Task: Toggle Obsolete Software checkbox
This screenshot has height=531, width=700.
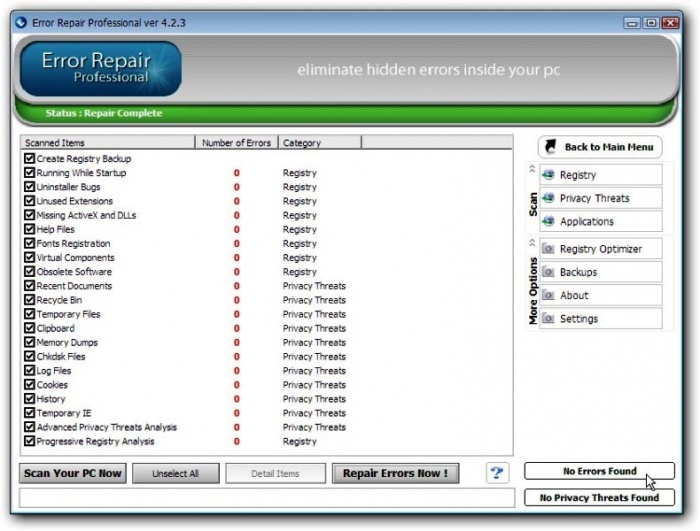Action: point(29,272)
